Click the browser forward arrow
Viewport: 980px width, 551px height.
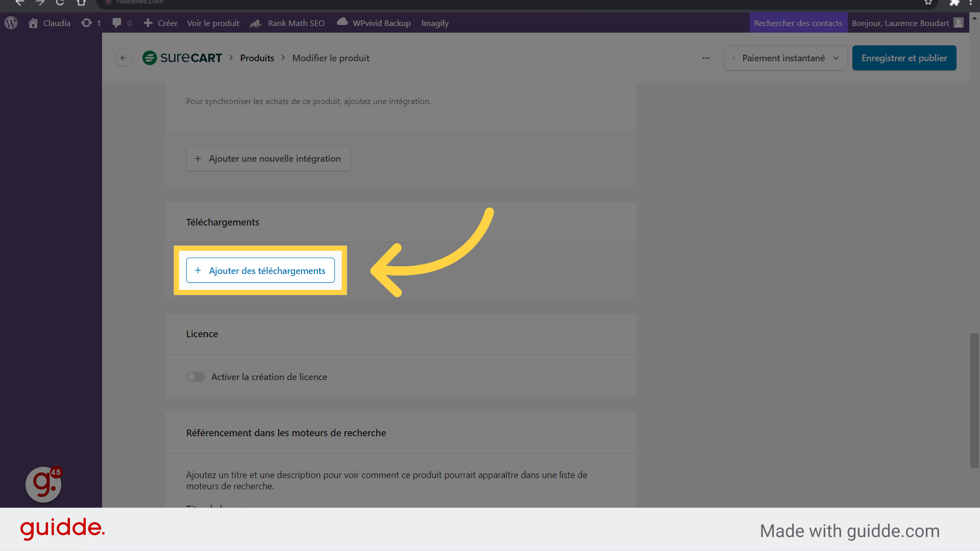point(40,3)
